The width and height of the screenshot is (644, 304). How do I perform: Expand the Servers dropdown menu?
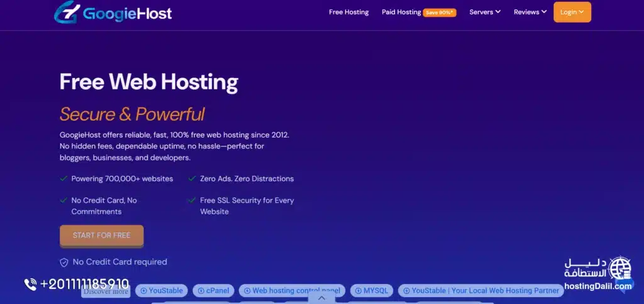click(485, 13)
